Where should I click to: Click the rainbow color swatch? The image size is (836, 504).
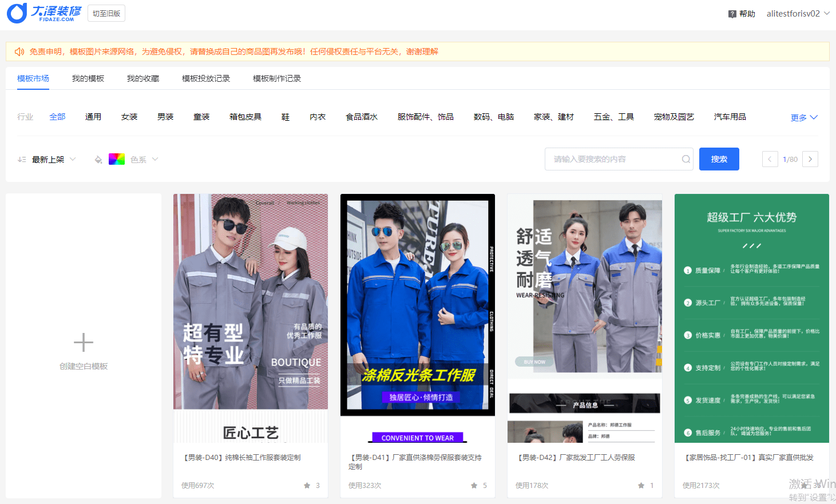click(x=117, y=159)
